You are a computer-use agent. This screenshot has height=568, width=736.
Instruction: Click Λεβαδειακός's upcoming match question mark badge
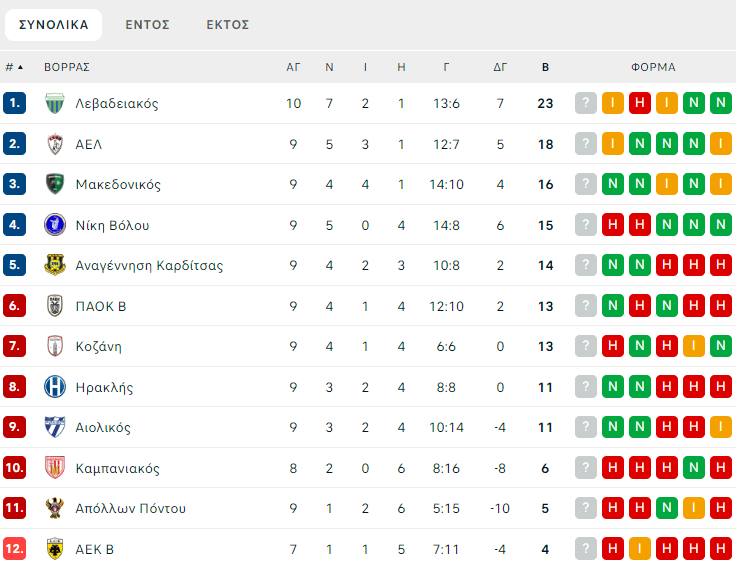tap(586, 103)
